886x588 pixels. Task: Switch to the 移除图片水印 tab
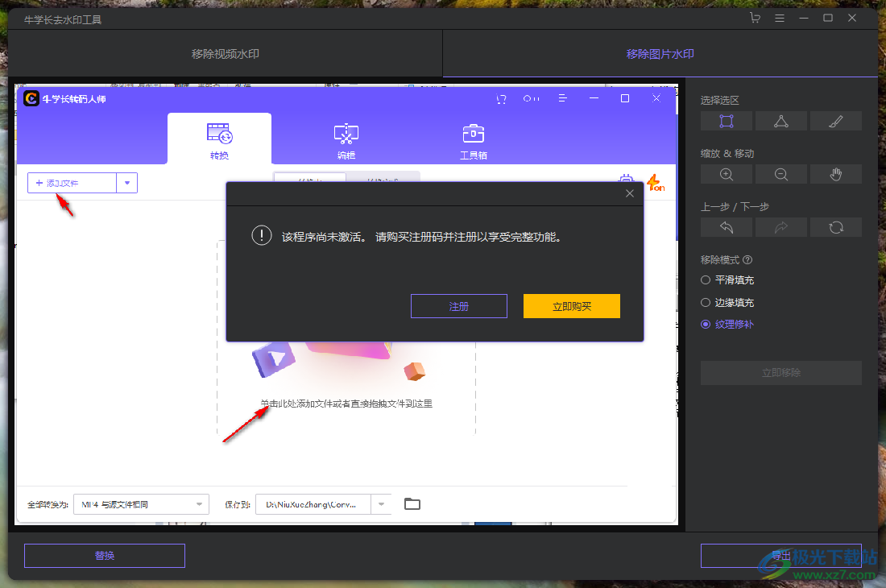[660, 54]
